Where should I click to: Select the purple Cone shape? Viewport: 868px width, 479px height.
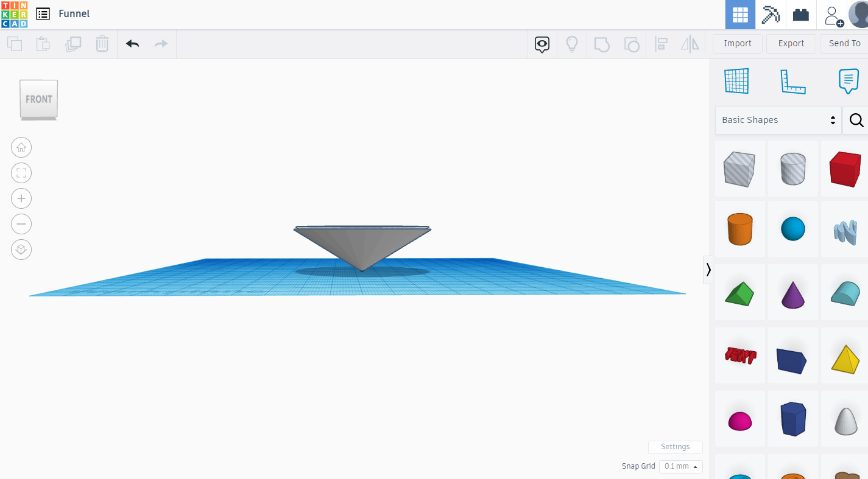pos(792,292)
